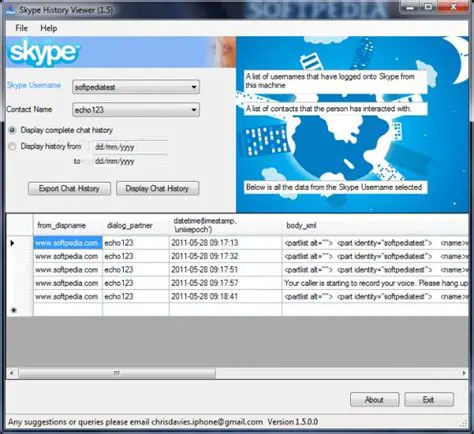The image size is (474, 434).
Task: Click the Exit button
Action: (x=429, y=399)
